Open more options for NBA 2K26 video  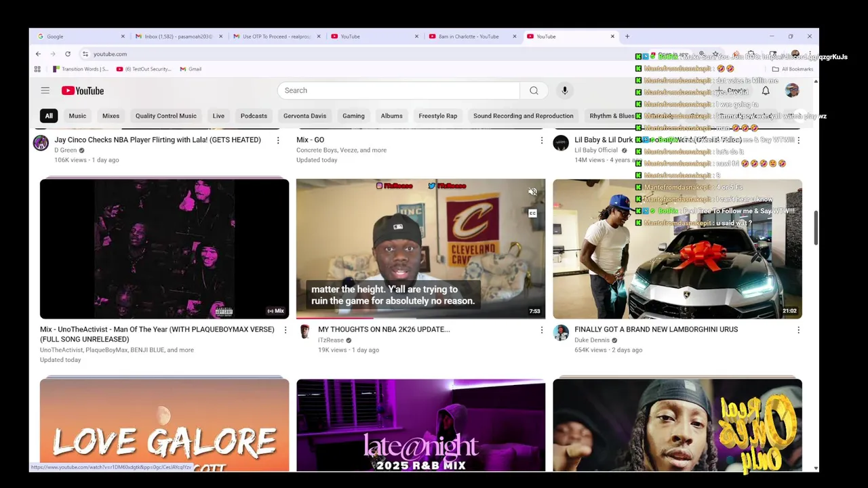click(541, 330)
